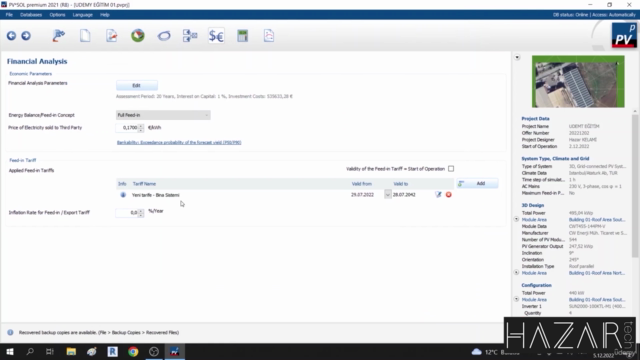The image size is (640, 360).
Task: Open the Windows Start menu
Action: click(10, 351)
